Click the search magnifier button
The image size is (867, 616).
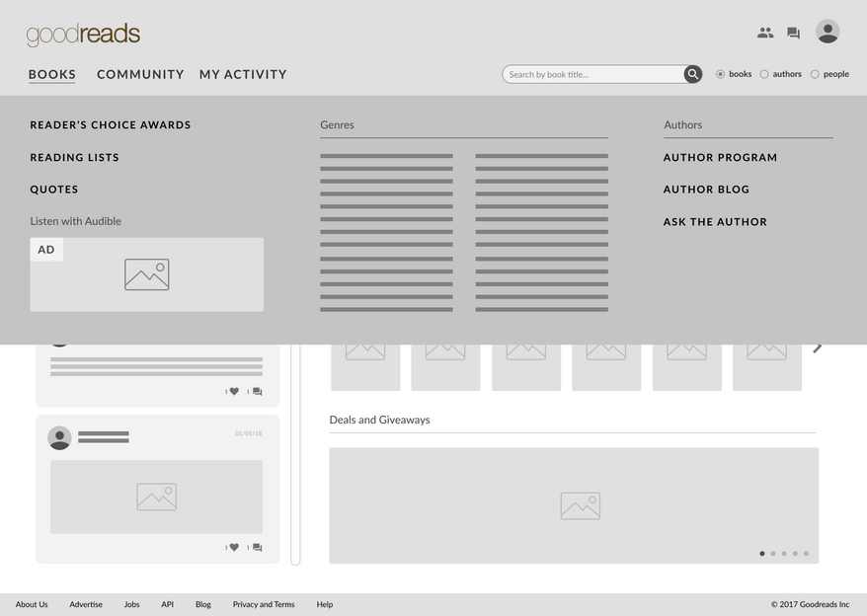[693, 74]
